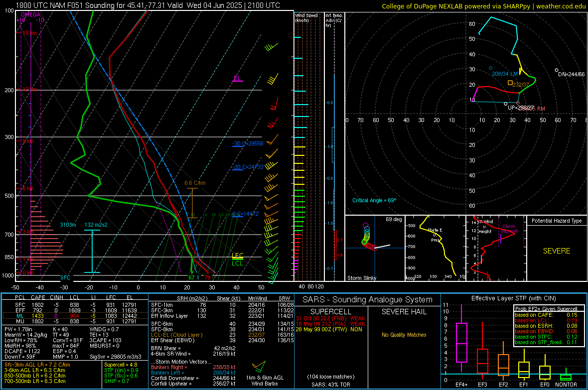Viewport: 588px width, 390px height.
Task: Click the SR Wind v. Height inset label
Action: click(485, 227)
